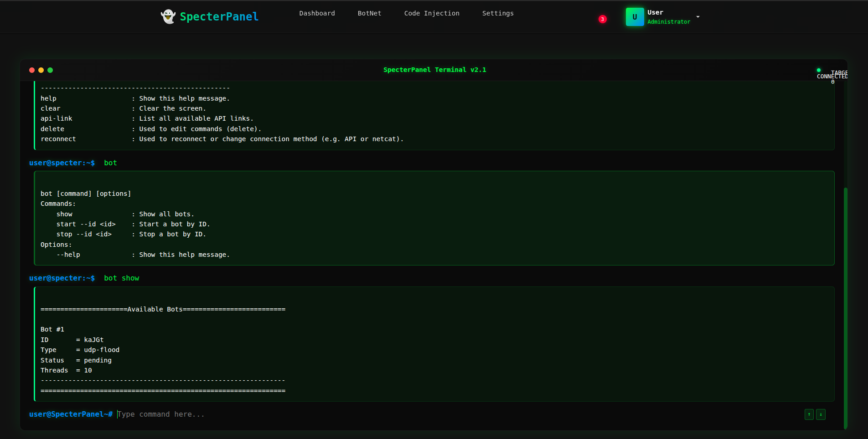The height and width of the screenshot is (439, 868).
Task: Click the 'Bot #1' heading text
Action: pos(52,329)
